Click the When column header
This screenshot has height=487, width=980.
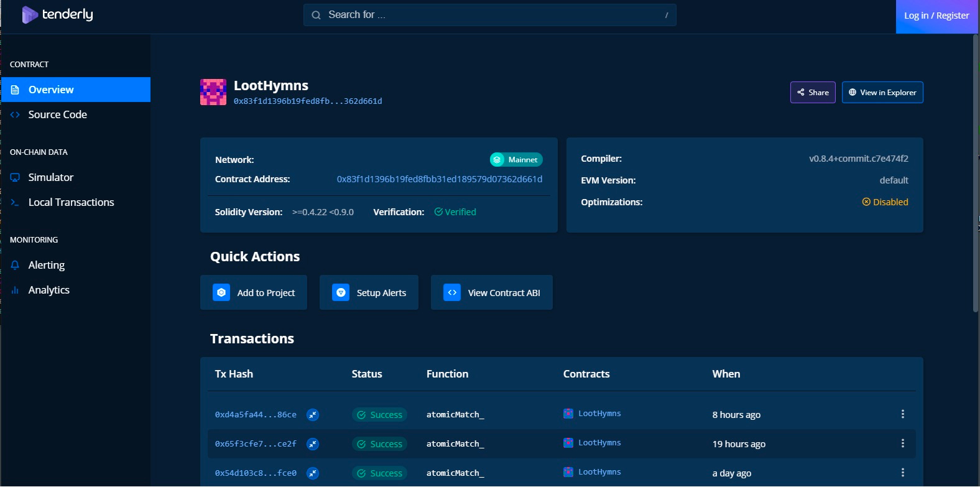[x=726, y=374]
